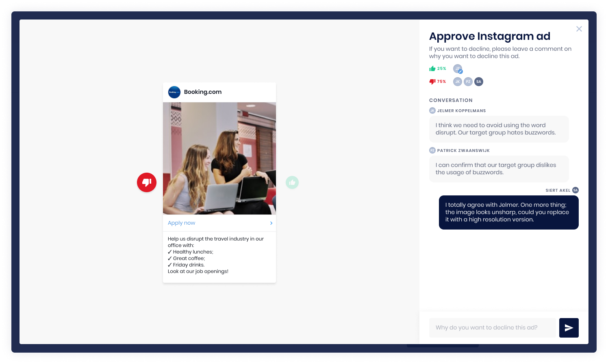
Task: Click the JZ avatar beside 25% approvals
Action: coord(458,69)
